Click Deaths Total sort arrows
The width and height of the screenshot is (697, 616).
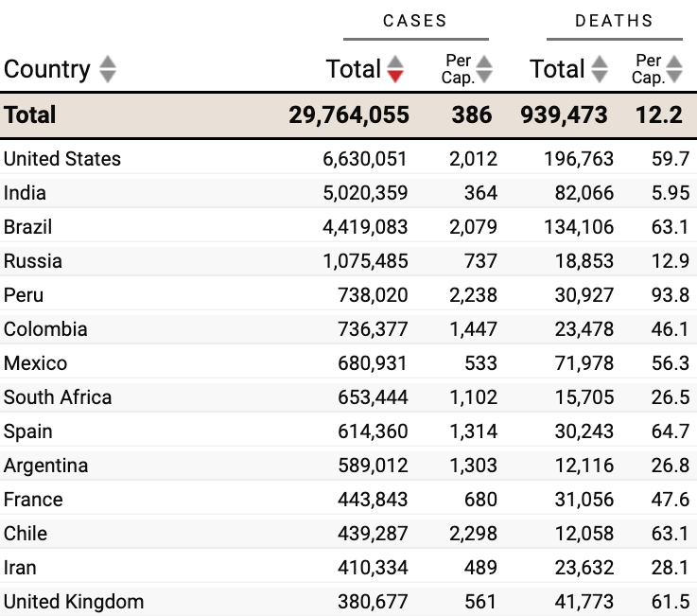click(599, 69)
